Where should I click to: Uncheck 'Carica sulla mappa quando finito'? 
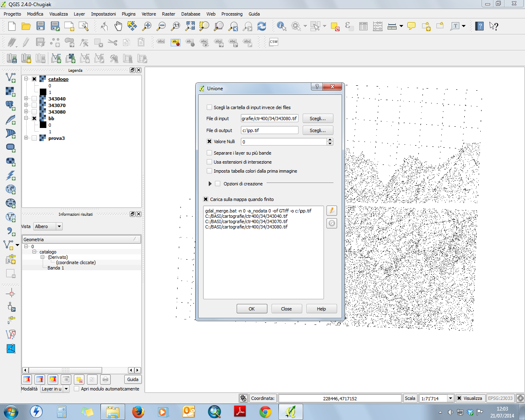[x=206, y=199]
